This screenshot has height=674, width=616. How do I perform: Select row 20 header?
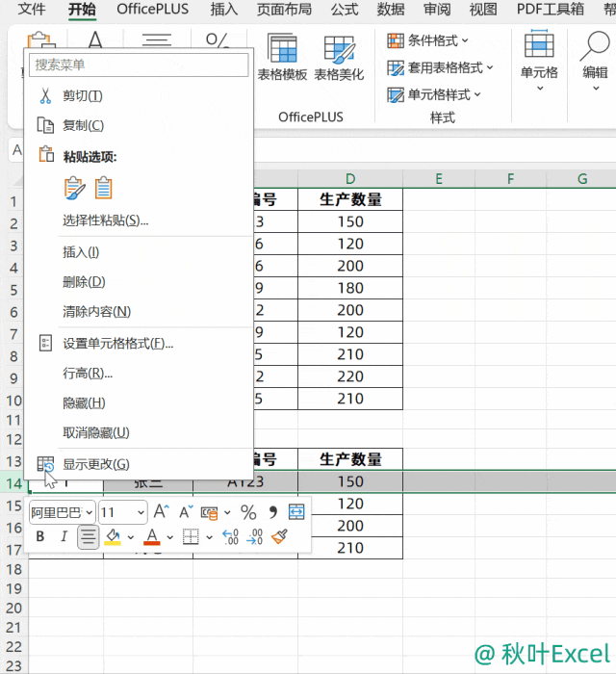click(13, 609)
